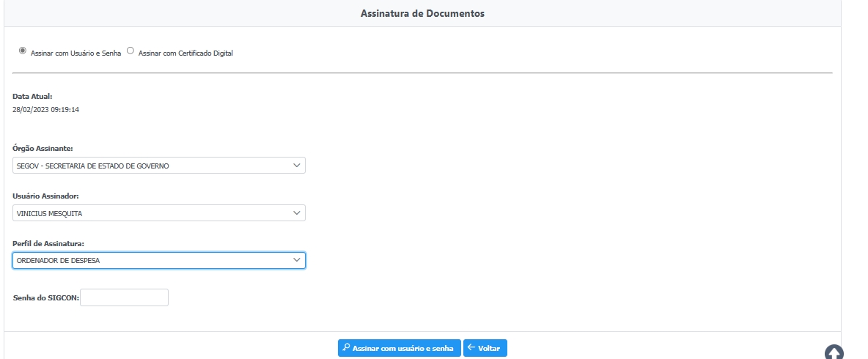Expand the Usuário Assinador combo box
The height and width of the screenshot is (359, 868).
pos(158,212)
